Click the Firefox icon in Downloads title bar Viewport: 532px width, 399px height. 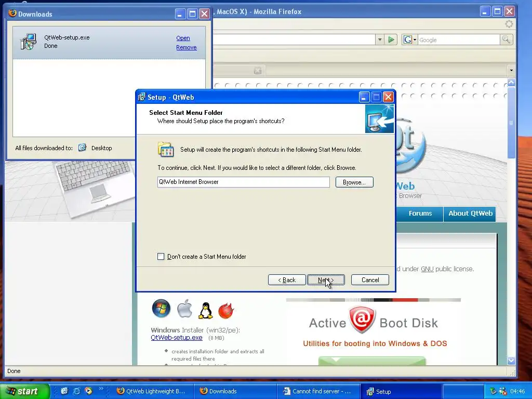point(12,13)
